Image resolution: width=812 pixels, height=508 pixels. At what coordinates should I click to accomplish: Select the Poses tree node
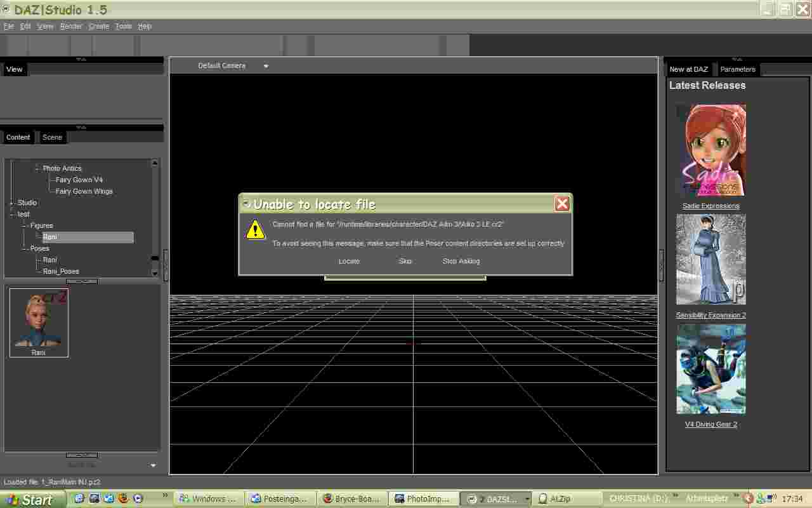40,248
